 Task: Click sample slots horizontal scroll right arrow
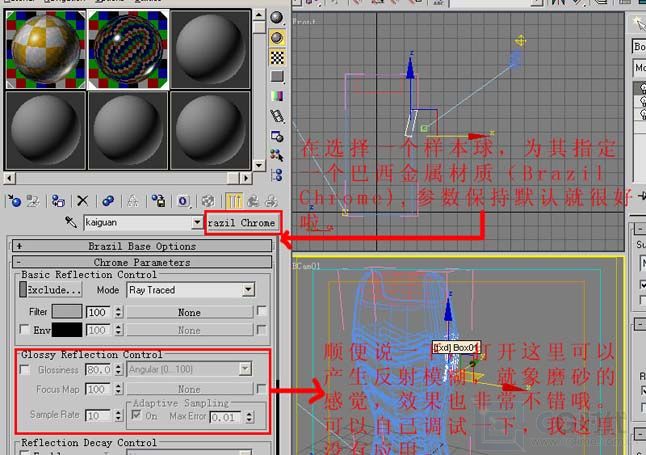pyautogui.click(x=246, y=178)
